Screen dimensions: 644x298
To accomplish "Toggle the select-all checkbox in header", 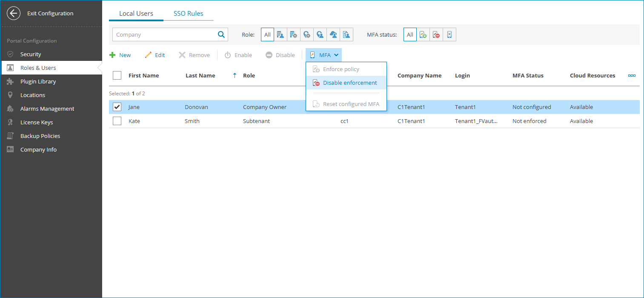I will click(117, 75).
